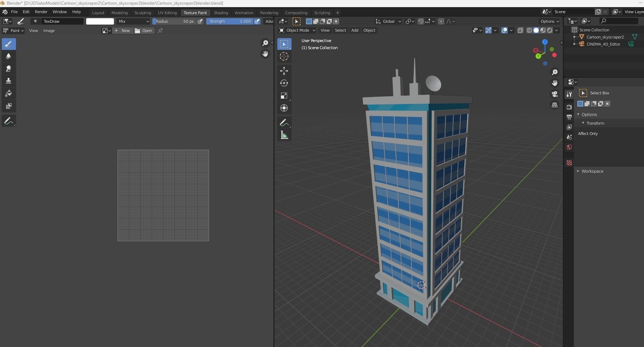Screen dimensions: 644x347
Task: Open the World properties tab
Action: [569, 147]
